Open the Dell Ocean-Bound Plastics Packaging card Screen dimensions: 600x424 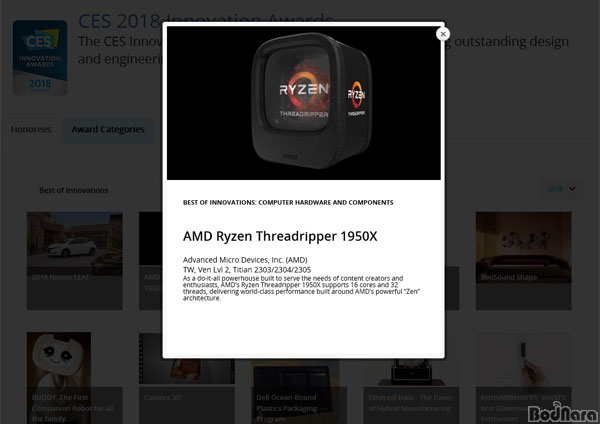coord(299,392)
